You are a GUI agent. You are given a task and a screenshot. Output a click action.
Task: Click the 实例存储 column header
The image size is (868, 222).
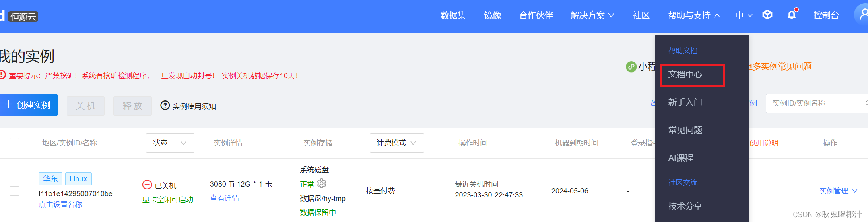pos(318,143)
